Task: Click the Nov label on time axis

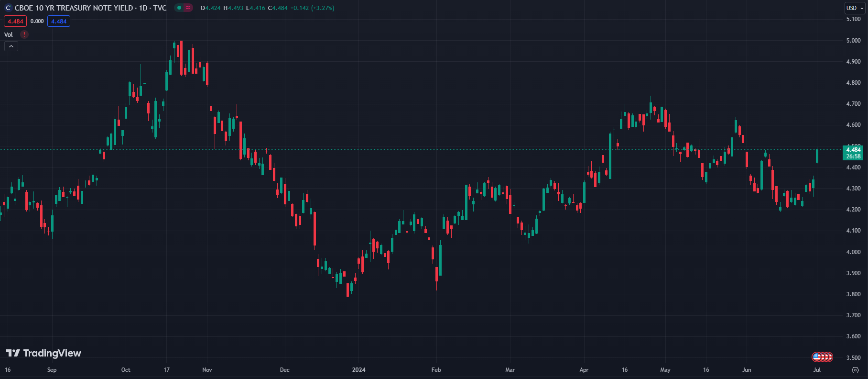Action: coord(207,370)
